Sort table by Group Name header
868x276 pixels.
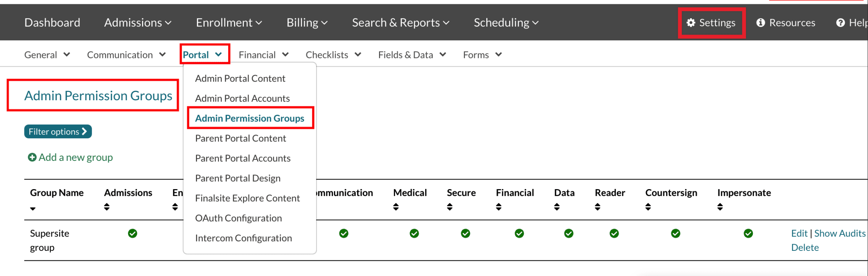[x=56, y=193]
